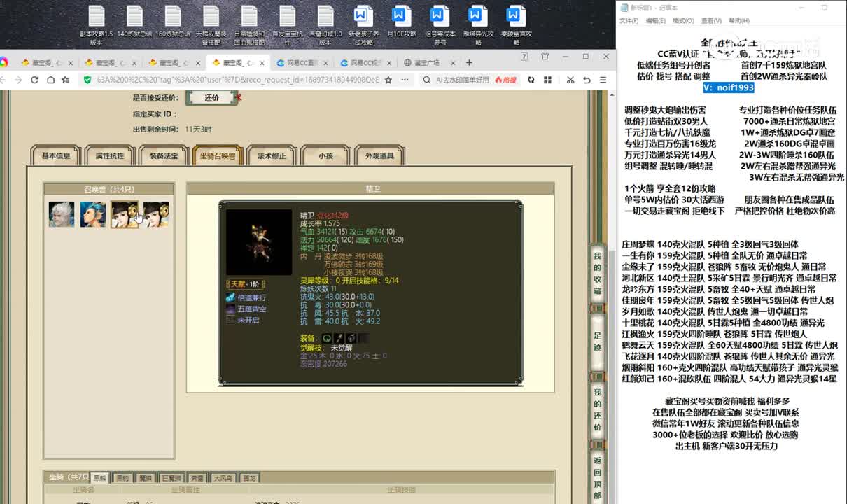Screen dimensions: 847x504
Task: Click the scissors screenshot icon in browser
Action: click(x=570, y=80)
